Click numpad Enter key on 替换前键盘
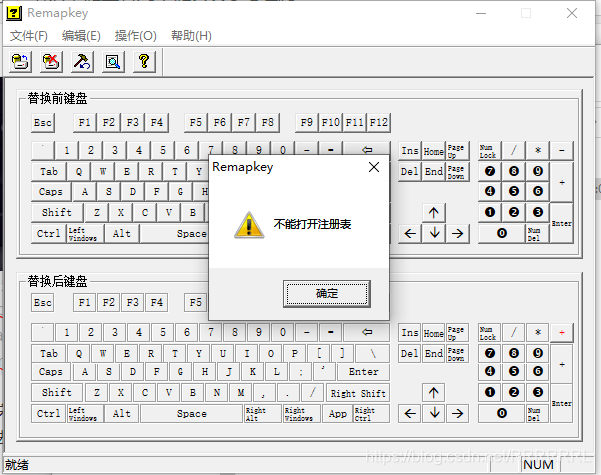This screenshot has width=601, height=475. 562,223
